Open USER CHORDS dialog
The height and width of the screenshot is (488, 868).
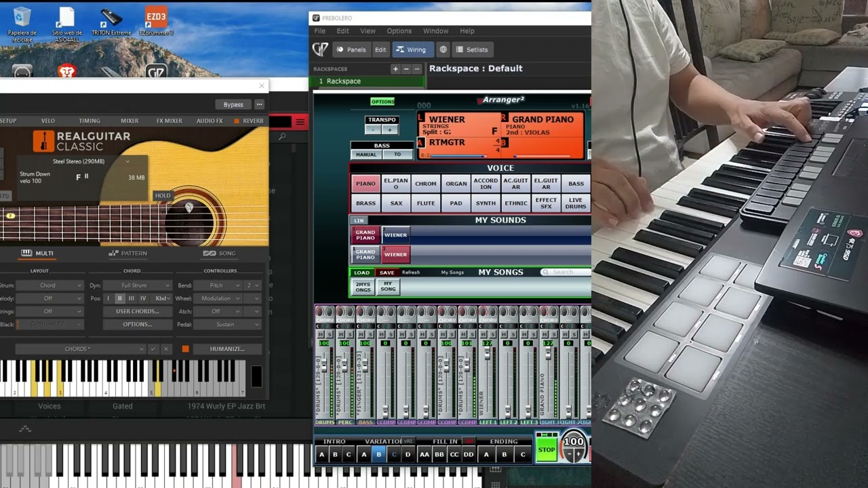pos(138,312)
